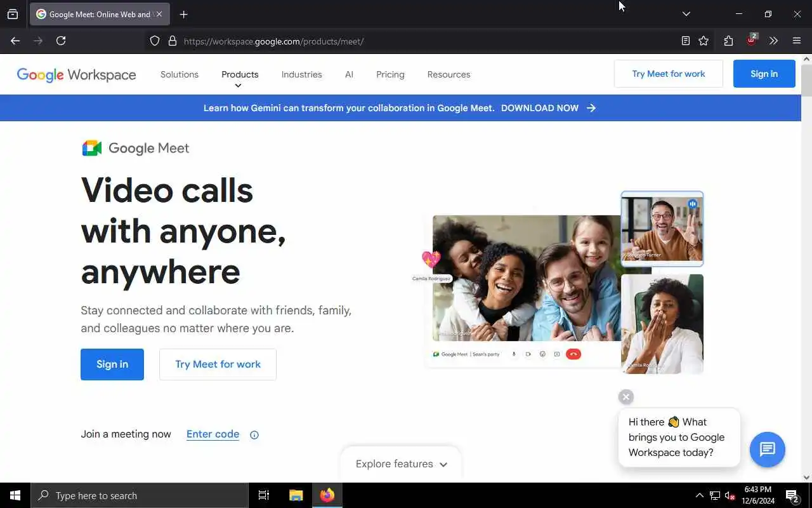
Task: Click the page vertical scrollbar
Action: [x=806, y=79]
